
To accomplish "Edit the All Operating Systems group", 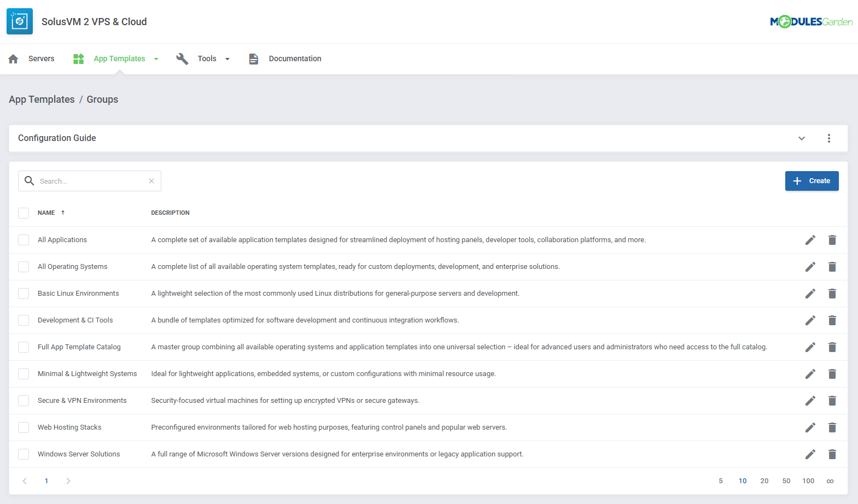I will (810, 267).
